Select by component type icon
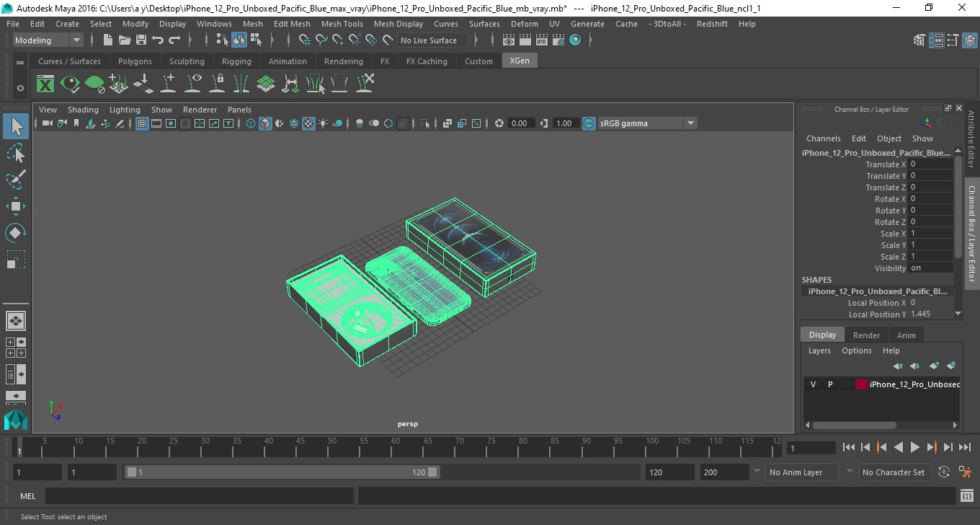 click(256, 40)
